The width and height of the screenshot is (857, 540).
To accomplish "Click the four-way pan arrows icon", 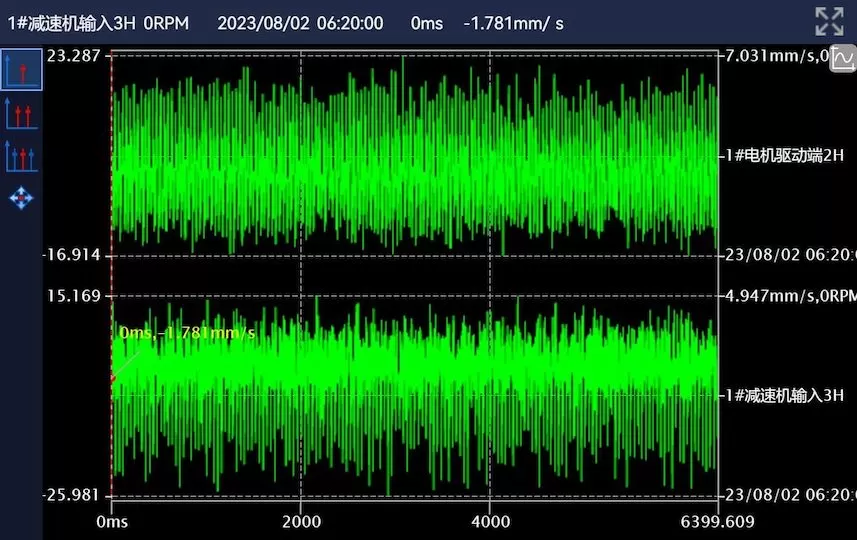I will point(21,197).
